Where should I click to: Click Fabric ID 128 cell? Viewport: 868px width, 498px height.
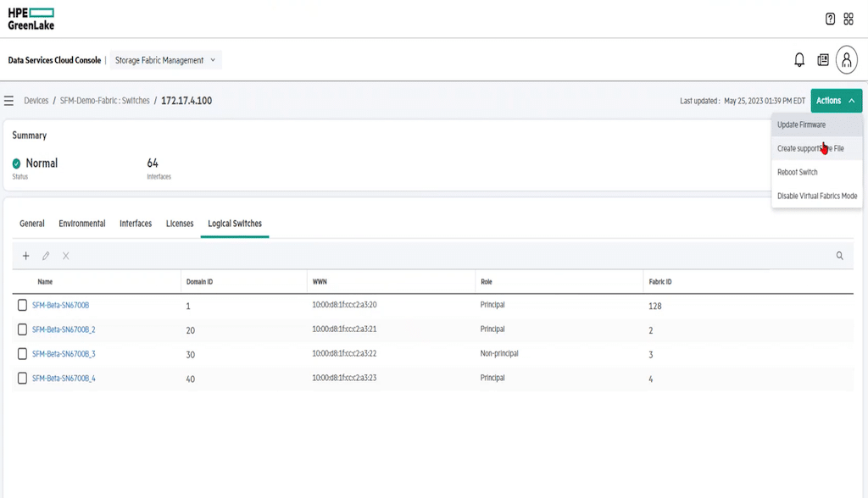coord(655,306)
